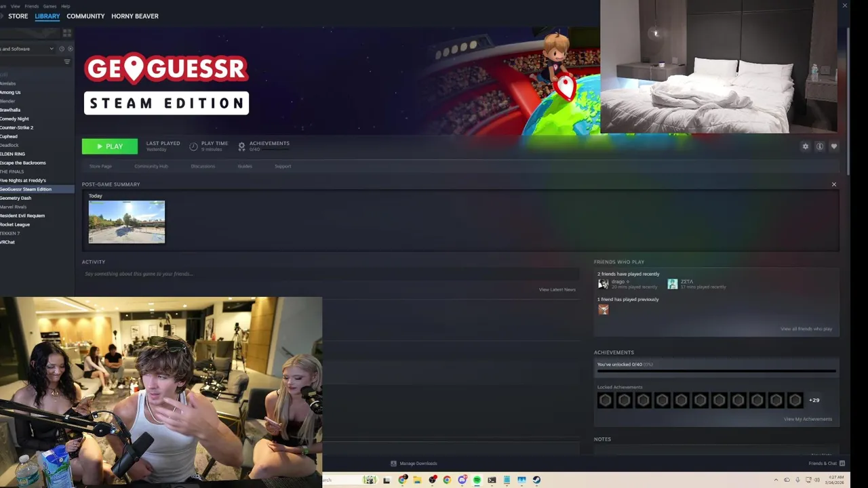
Task: Open the LIBRARY tab
Action: [47, 16]
